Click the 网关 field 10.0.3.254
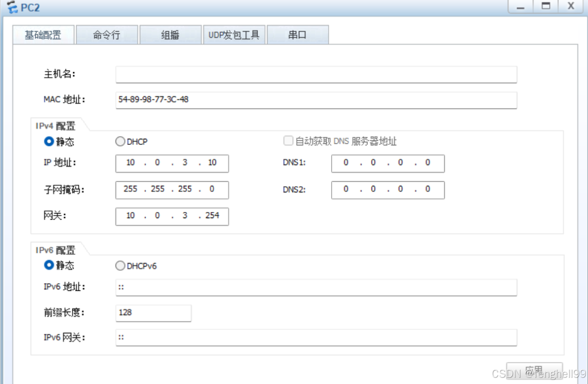The image size is (588, 384). (172, 216)
